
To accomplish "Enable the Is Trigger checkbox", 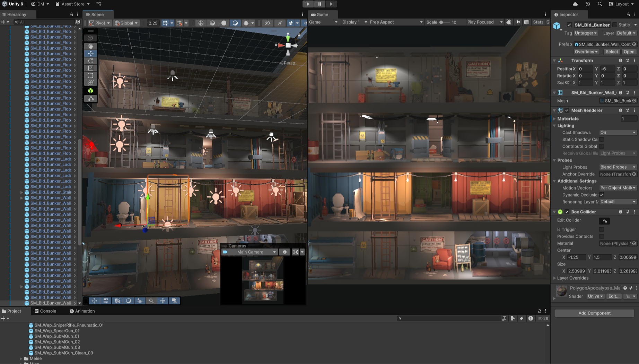I will click(x=602, y=229).
